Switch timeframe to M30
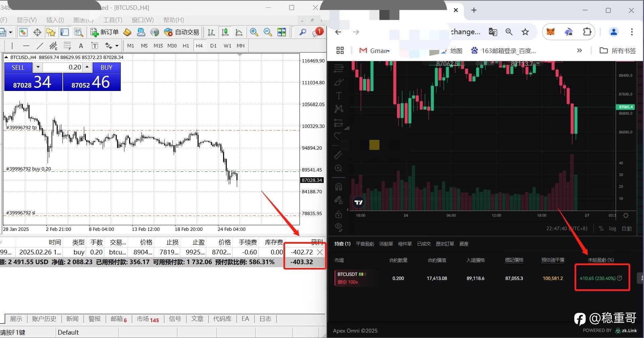 pos(172,46)
